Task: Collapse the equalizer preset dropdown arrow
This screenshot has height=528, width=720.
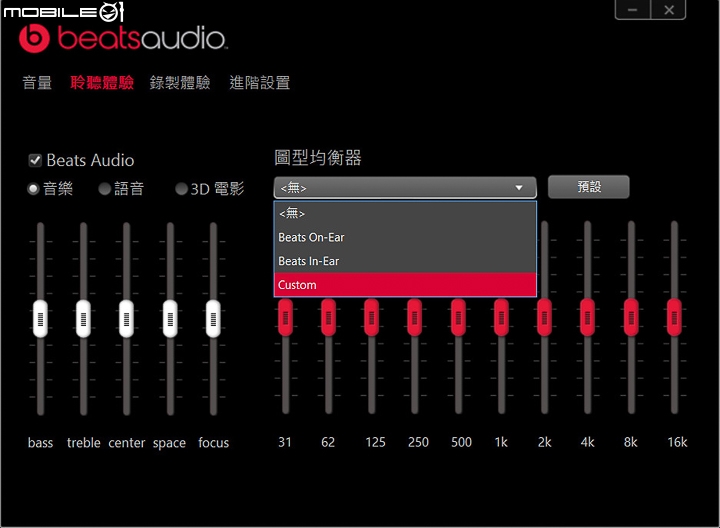Action: [x=519, y=188]
